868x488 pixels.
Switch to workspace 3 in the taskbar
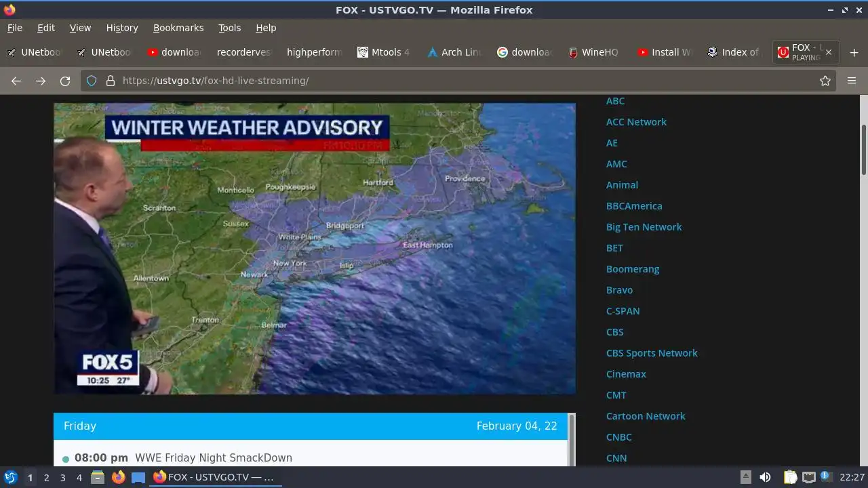[62, 478]
